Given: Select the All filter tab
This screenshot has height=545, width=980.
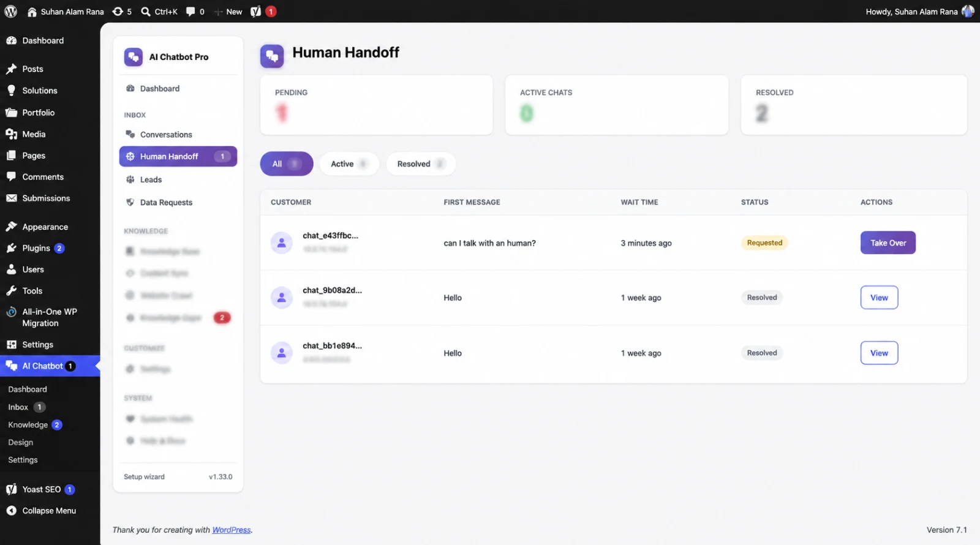Looking at the screenshot, I should tap(287, 163).
